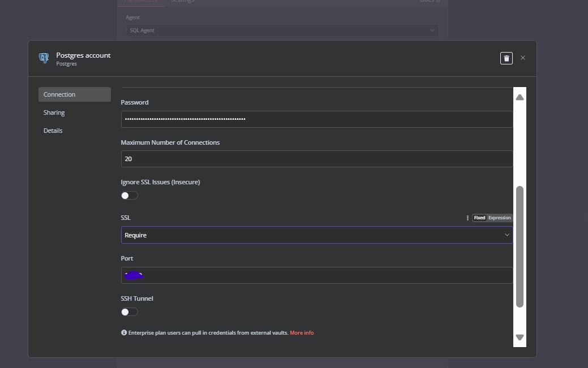Click the Postgres elephant logo icon
The height and width of the screenshot is (368, 588).
pyautogui.click(x=44, y=58)
